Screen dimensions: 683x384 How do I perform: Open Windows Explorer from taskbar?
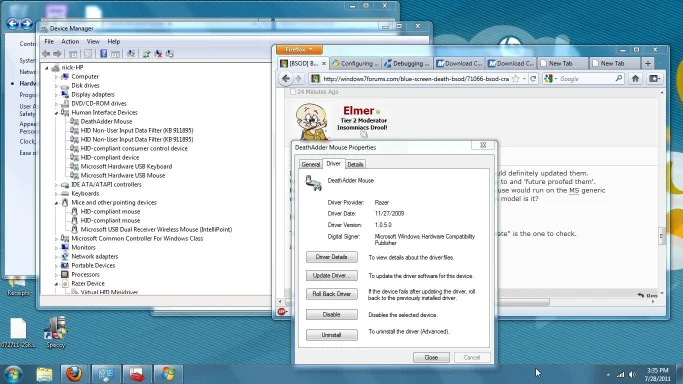pos(44,374)
